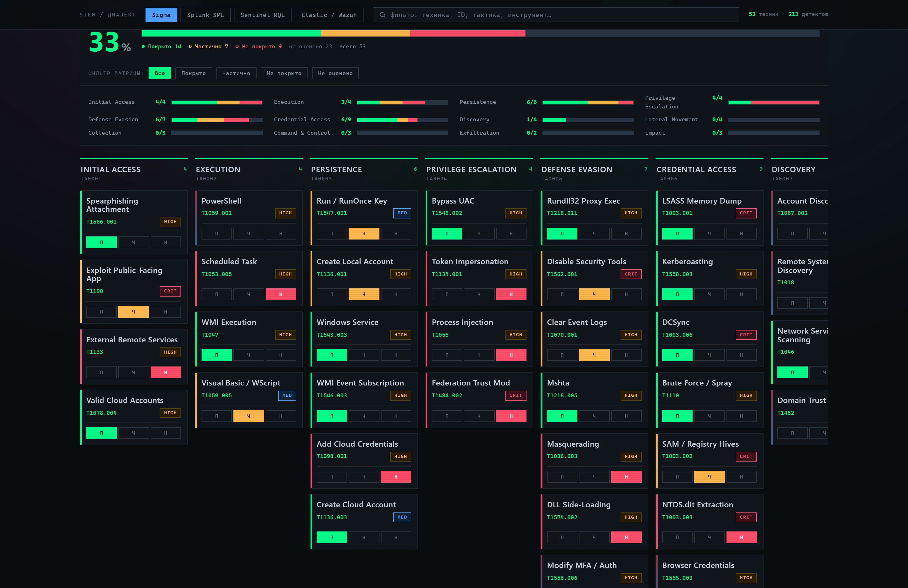Filter matrix by Покрыто
Viewport: 908px width, 588px height.
pyautogui.click(x=193, y=73)
